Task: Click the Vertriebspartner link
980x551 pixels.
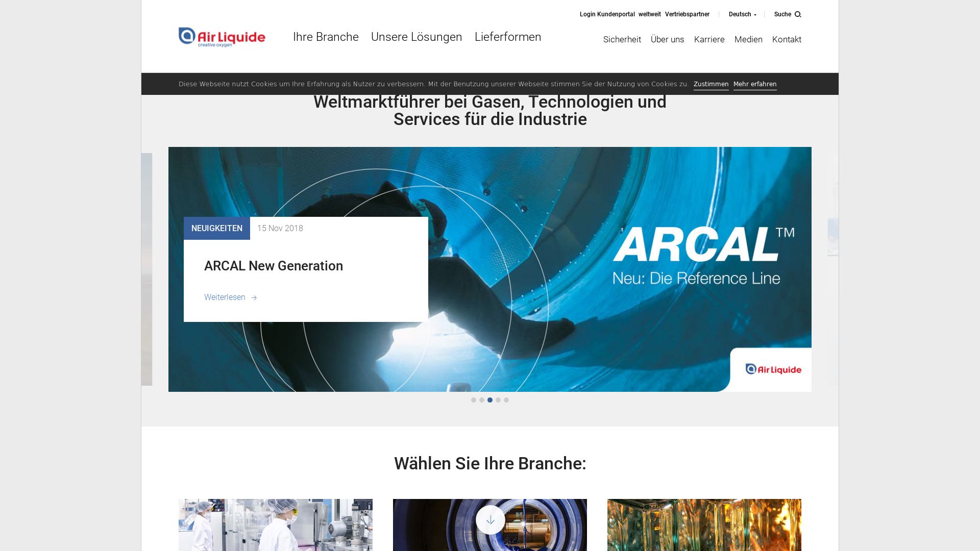Action: pos(687,14)
